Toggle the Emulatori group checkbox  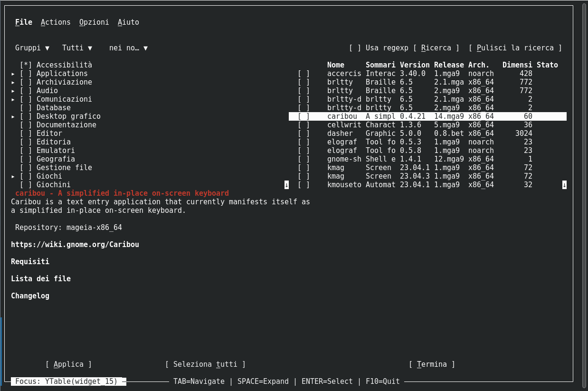point(26,151)
